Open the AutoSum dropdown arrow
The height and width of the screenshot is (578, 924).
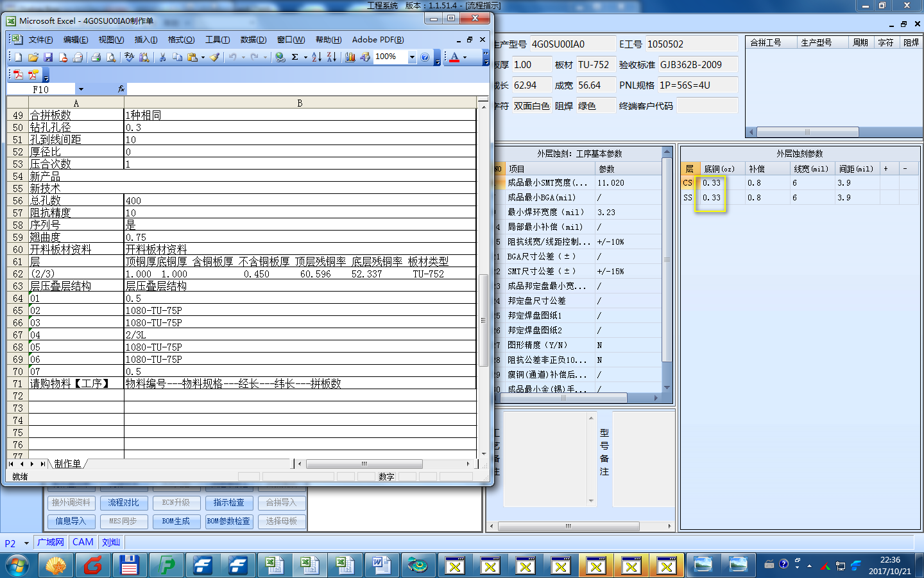305,57
